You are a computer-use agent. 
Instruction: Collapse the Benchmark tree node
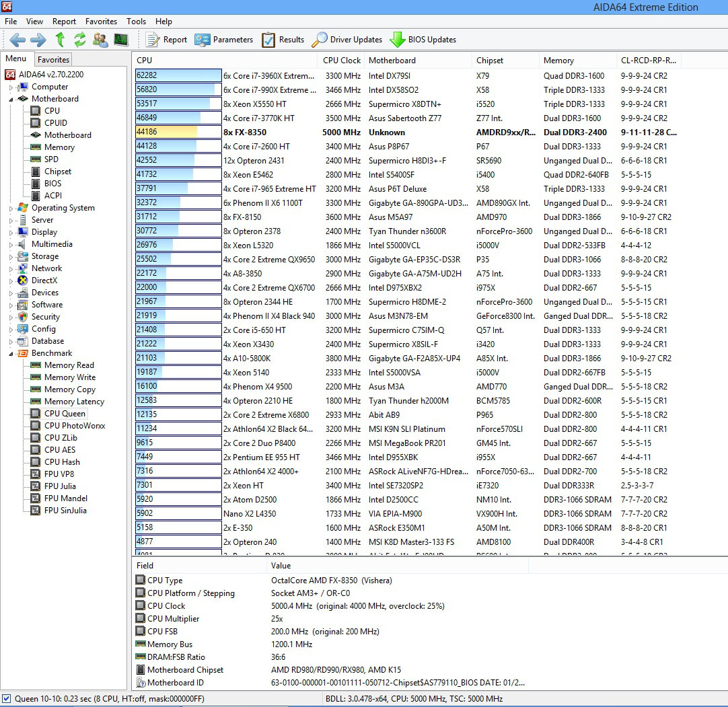(x=11, y=354)
